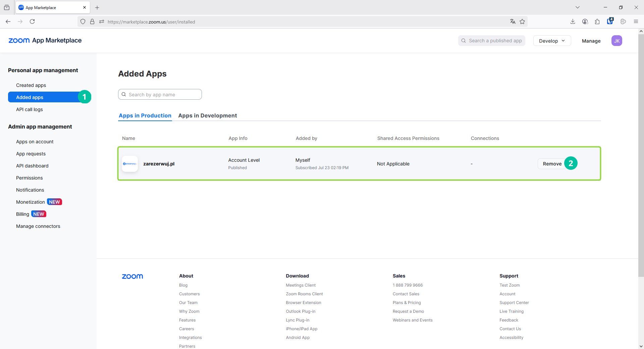Image resolution: width=644 pixels, height=349 pixels.
Task: Open the Meetings Client download link
Action: click(x=301, y=285)
